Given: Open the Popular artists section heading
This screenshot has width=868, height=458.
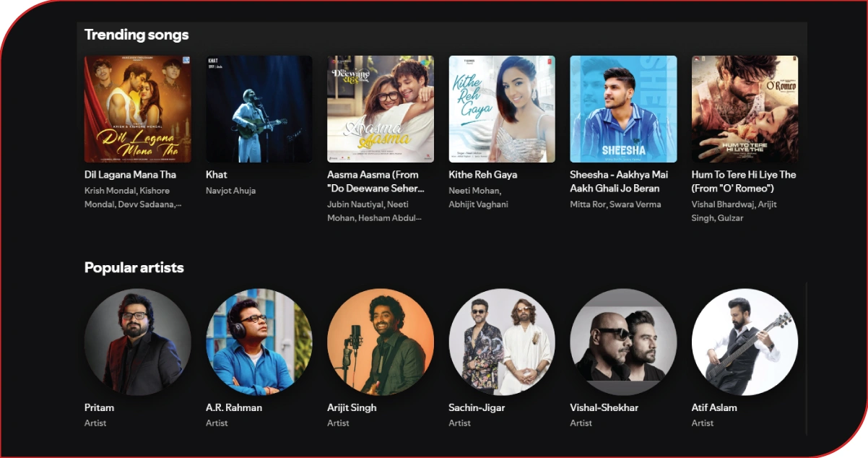Looking at the screenshot, I should pyautogui.click(x=134, y=268).
